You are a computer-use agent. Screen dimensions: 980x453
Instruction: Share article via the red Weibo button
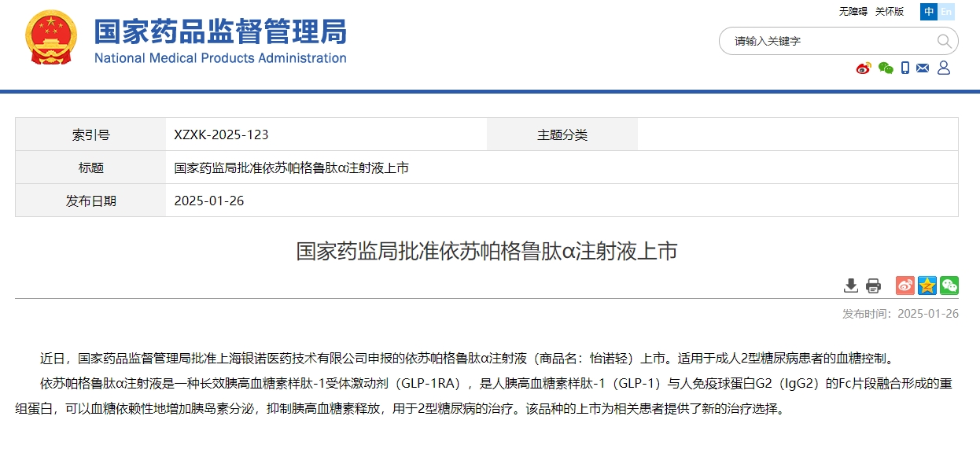(905, 285)
